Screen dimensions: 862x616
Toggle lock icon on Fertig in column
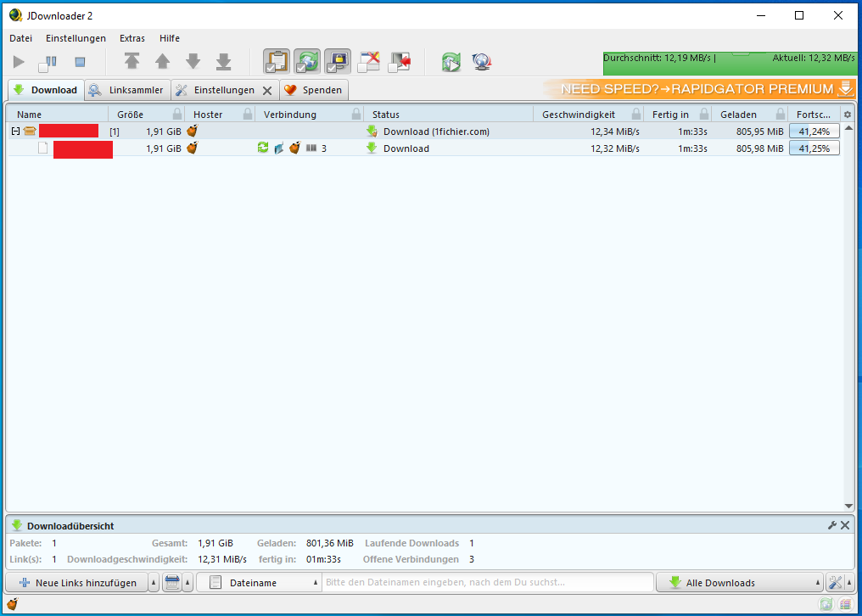click(x=704, y=114)
